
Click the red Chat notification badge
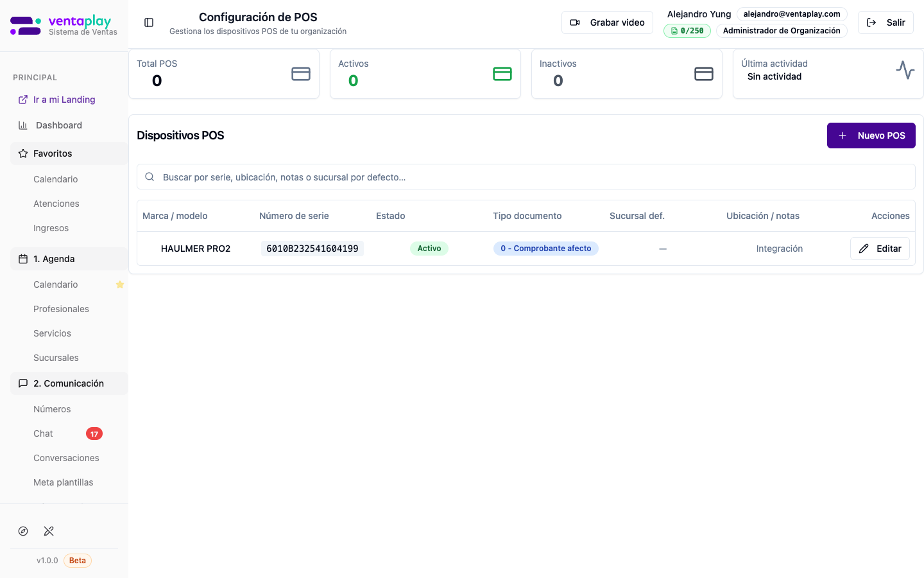(x=94, y=433)
